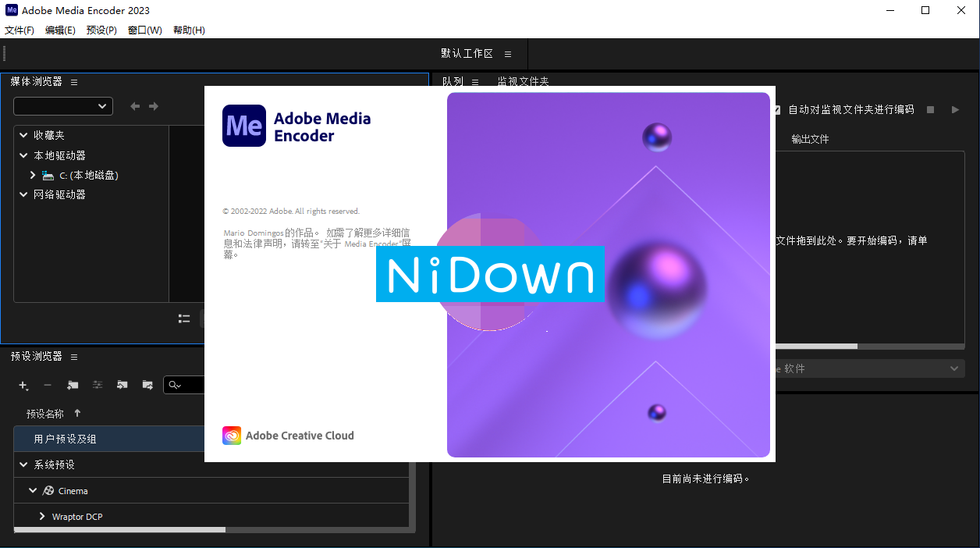The height and width of the screenshot is (548, 980).
Task: Click the Media Encoder title bar app icon
Action: point(11,10)
